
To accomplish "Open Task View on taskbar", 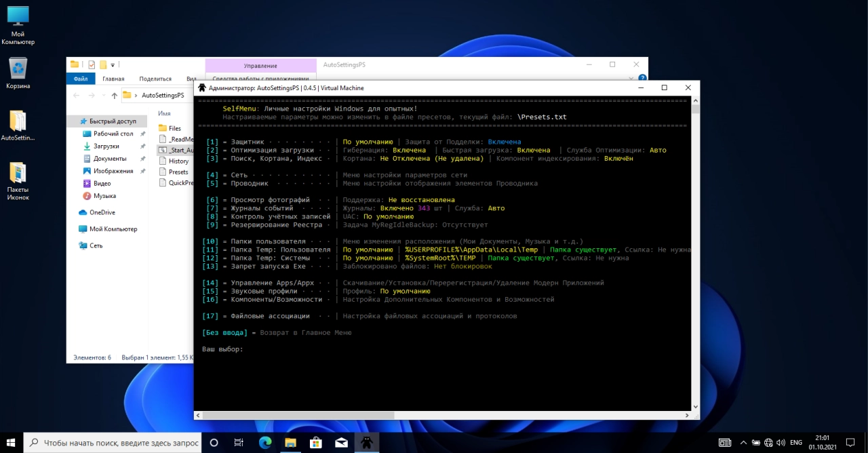I will 239,442.
